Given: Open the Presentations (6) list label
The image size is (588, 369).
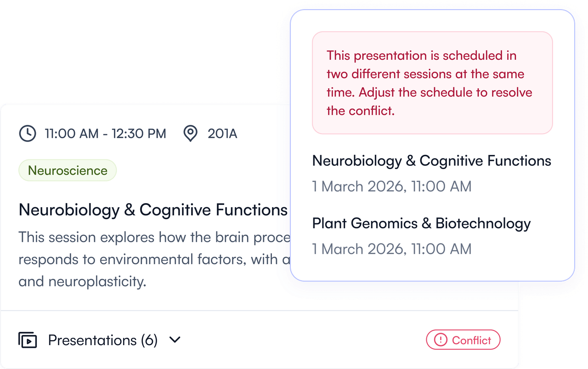Looking at the screenshot, I should pyautogui.click(x=102, y=340).
